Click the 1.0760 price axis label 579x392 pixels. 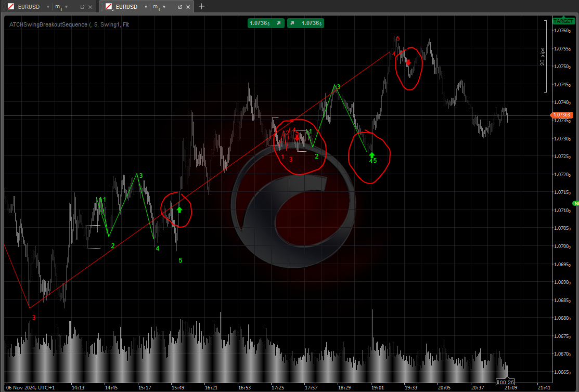click(x=562, y=31)
